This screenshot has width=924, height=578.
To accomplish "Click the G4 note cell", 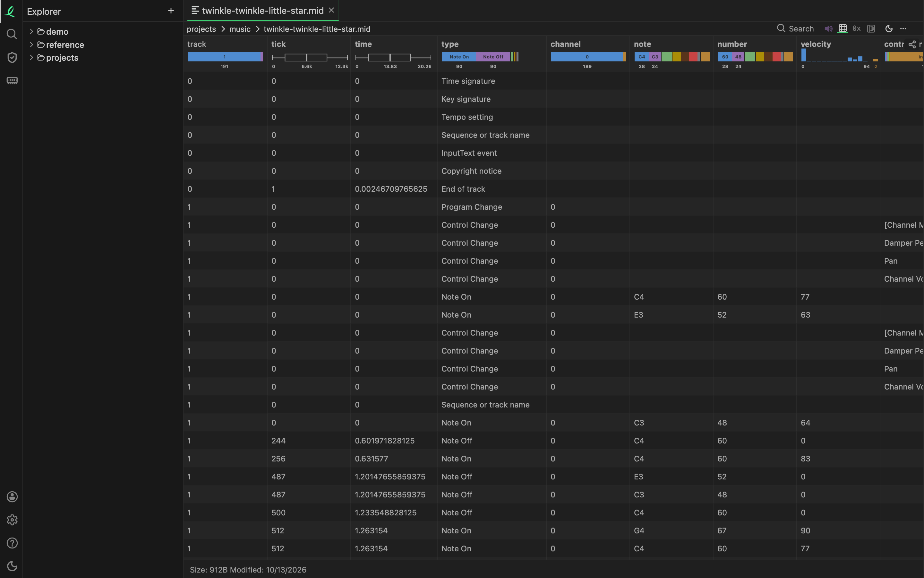I will coord(671,530).
